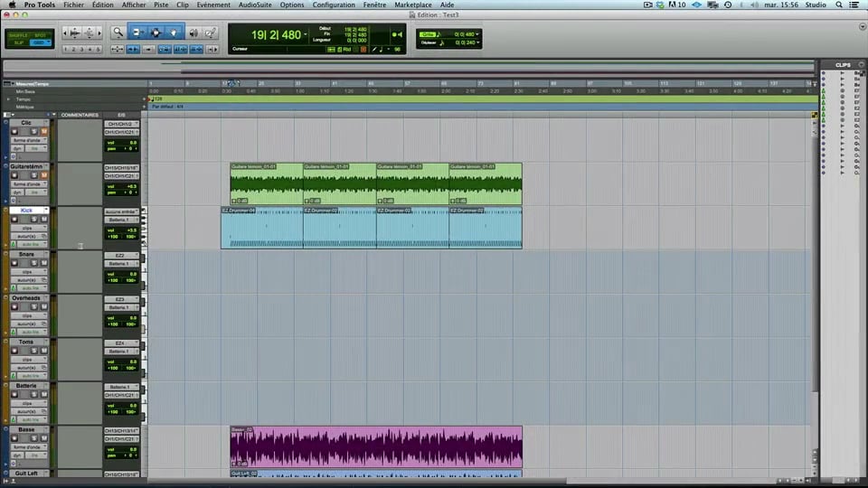Record-enable the Toms track

pos(14,351)
